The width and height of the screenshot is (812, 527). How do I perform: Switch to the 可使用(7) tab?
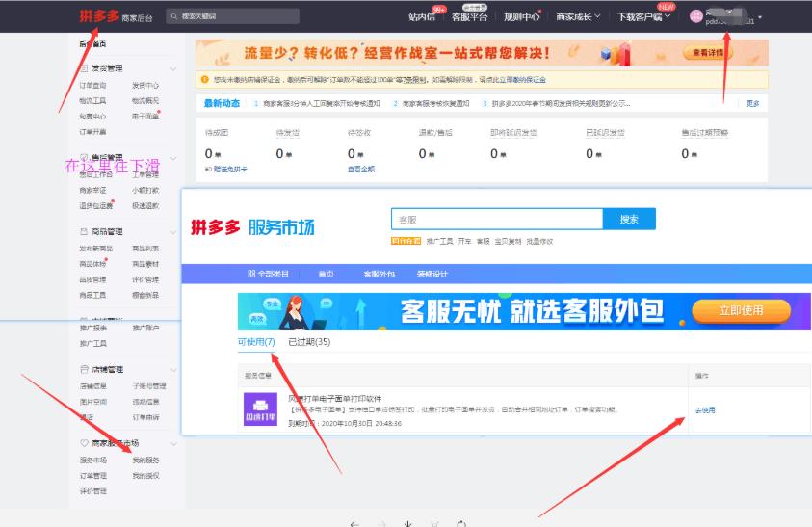click(256, 341)
